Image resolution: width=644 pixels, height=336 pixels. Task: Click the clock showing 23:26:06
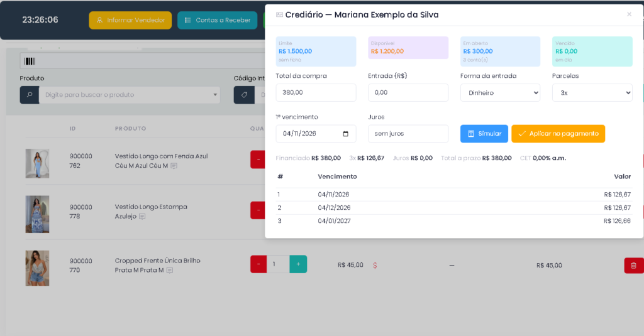click(x=40, y=19)
